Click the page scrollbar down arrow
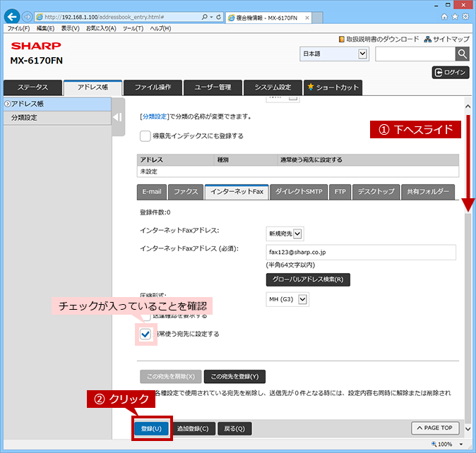The width and height of the screenshot is (476, 453). click(x=468, y=429)
